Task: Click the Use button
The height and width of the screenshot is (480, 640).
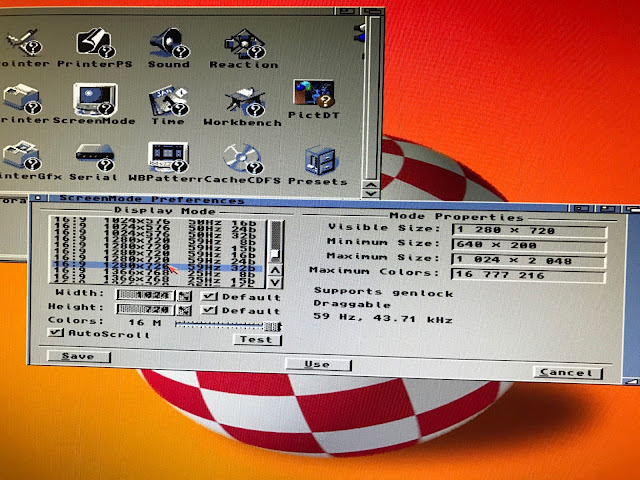Action: (318, 364)
